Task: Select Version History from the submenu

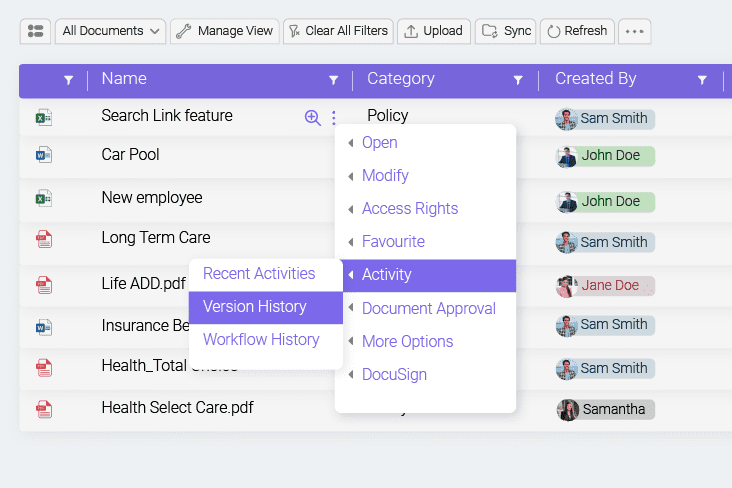Action: [255, 307]
